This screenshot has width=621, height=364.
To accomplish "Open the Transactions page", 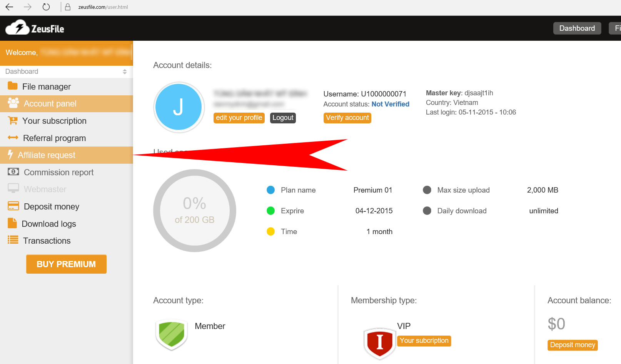I will [x=66, y=241].
